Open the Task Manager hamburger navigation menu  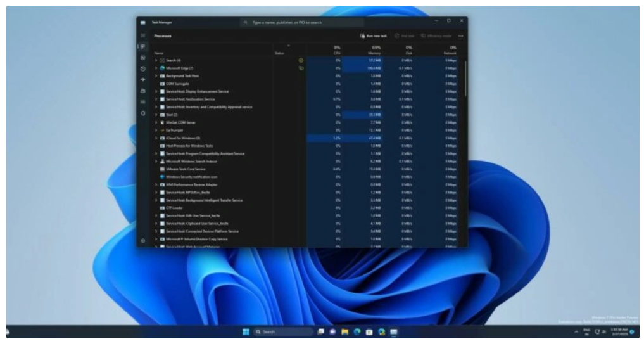pyautogui.click(x=143, y=35)
